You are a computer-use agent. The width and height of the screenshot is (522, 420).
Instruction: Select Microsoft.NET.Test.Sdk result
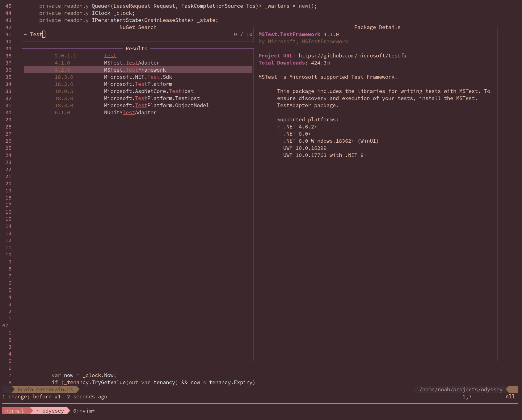[138, 77]
